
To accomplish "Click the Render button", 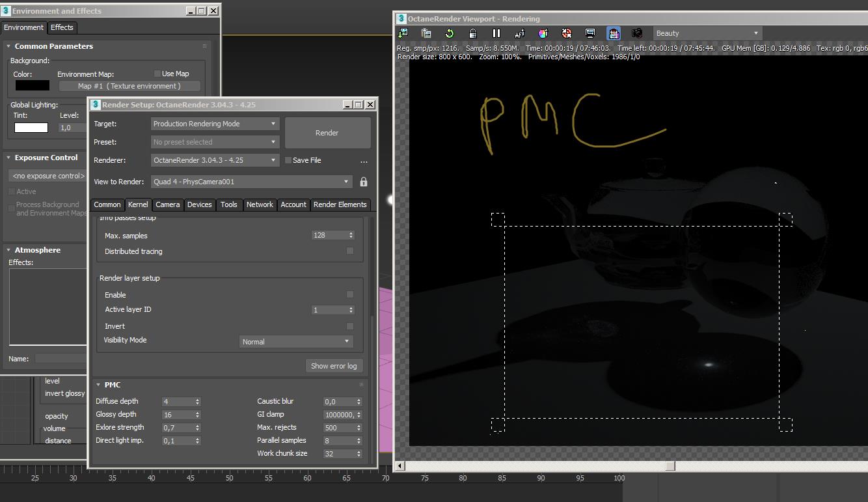I will (x=327, y=133).
